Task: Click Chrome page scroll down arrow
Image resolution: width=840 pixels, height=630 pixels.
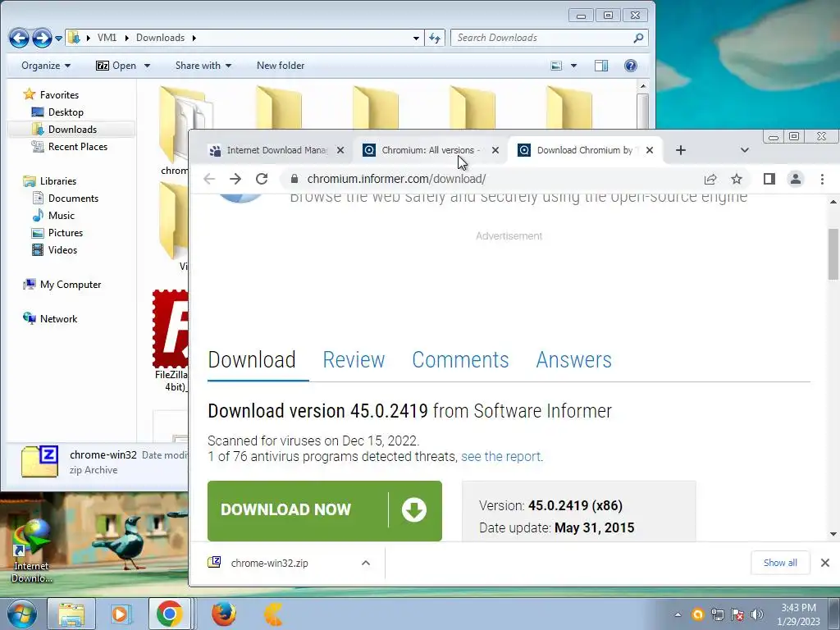Action: click(833, 534)
